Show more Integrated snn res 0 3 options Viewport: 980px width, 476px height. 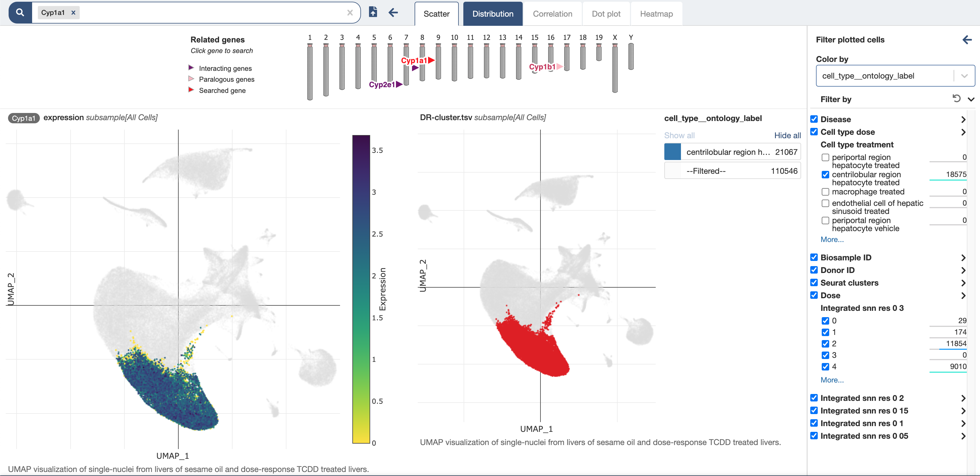point(832,380)
